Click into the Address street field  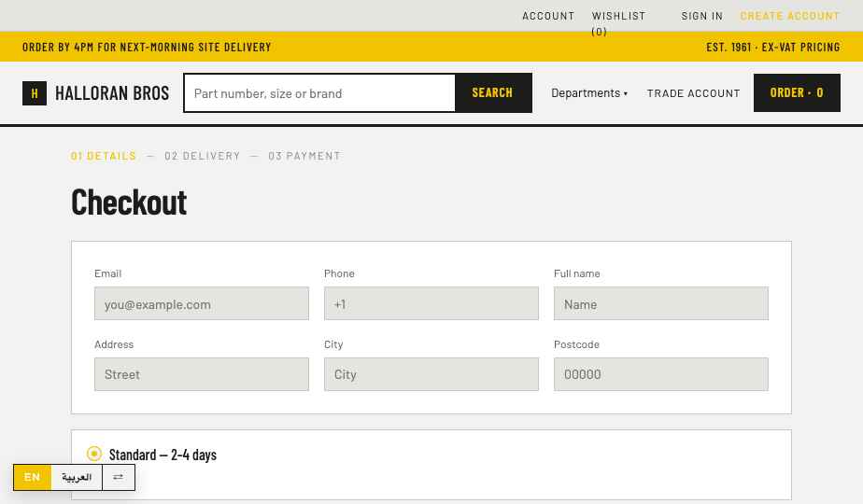point(202,374)
